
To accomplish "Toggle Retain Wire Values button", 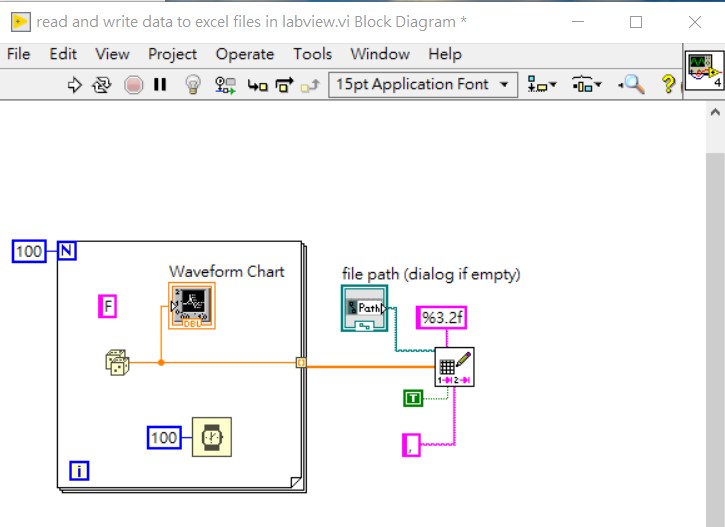I will click(x=225, y=85).
